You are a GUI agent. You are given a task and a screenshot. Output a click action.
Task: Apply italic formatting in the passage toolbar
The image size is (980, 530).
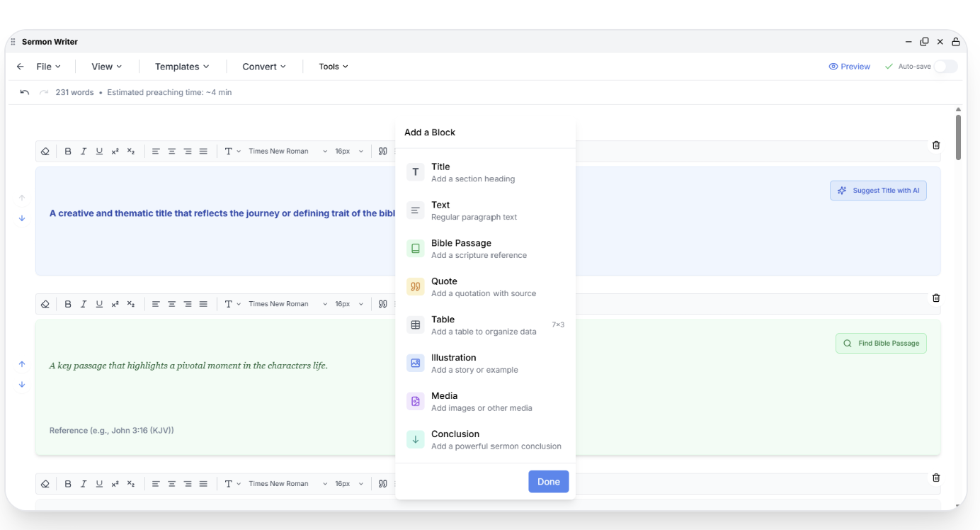[83, 303]
